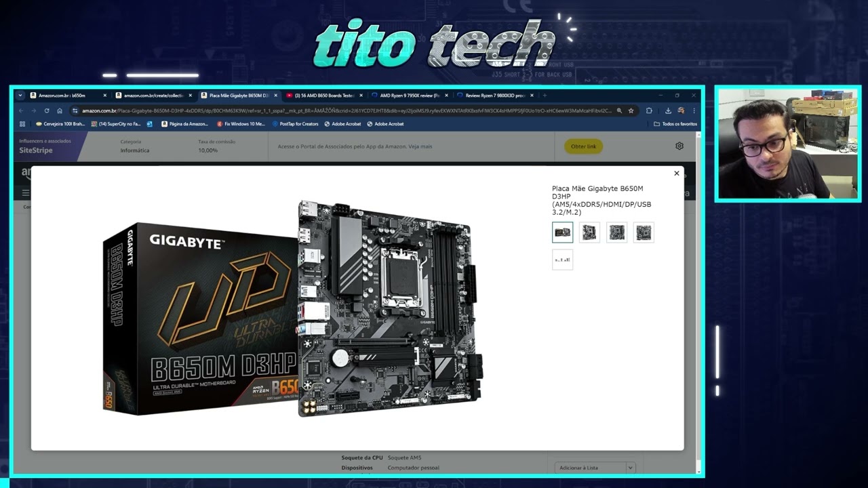Select the second motherboard thumbnail
Screen dimensions: 868x488
point(589,232)
